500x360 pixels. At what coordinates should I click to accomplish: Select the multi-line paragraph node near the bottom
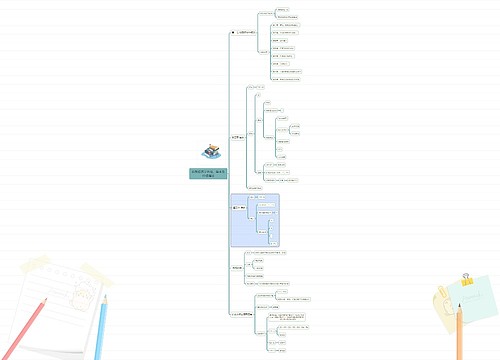pos(287,317)
